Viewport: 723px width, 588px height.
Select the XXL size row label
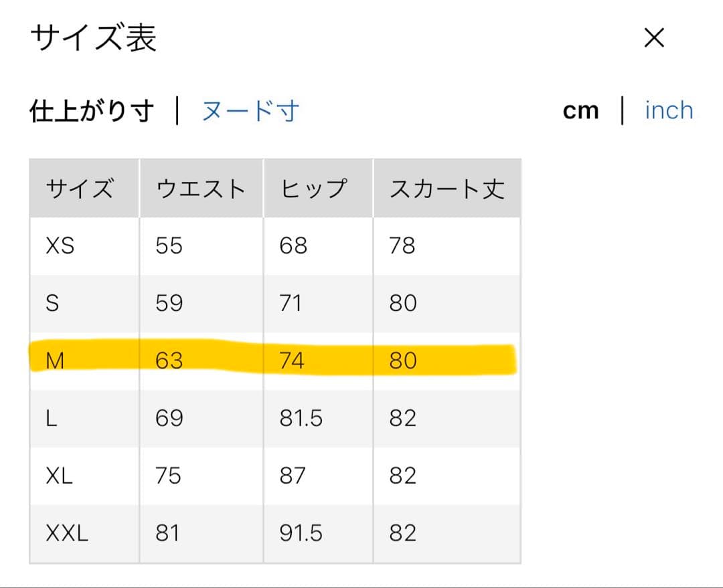coord(67,534)
